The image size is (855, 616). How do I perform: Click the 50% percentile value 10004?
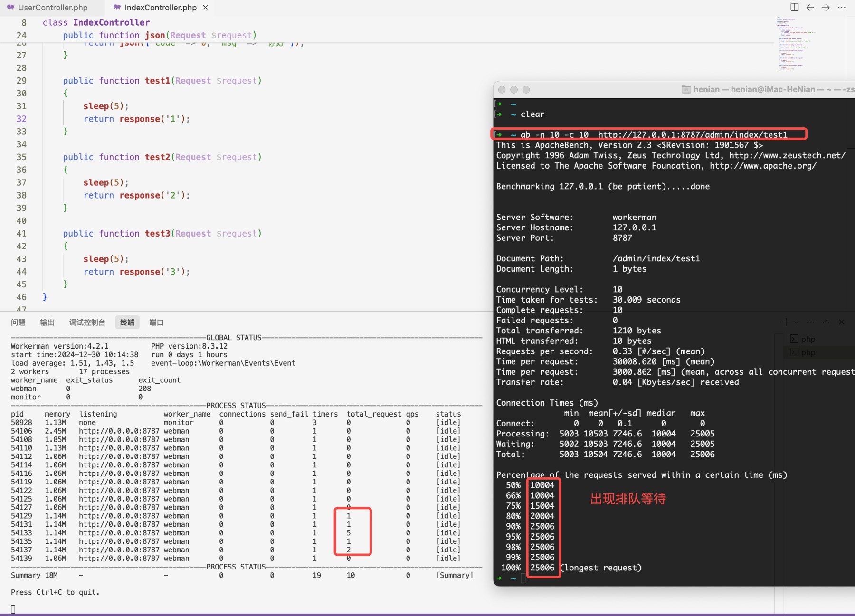[x=542, y=485]
